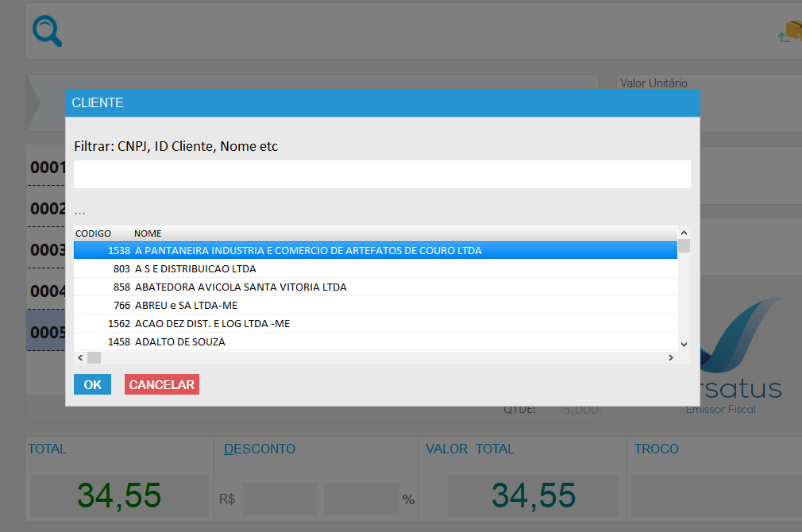The image size is (802, 532).
Task: Click the up arrow of the client list scrollbar
Action: (x=684, y=233)
